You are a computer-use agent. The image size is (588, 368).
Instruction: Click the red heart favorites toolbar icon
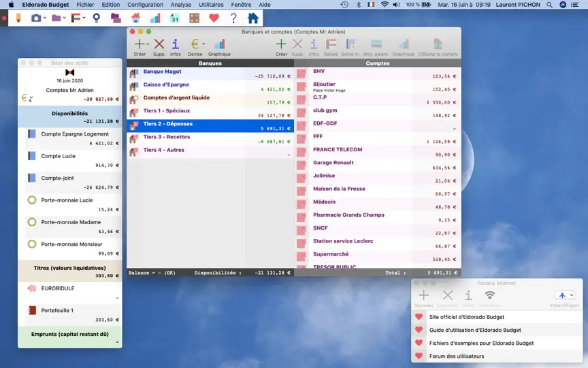(x=214, y=18)
